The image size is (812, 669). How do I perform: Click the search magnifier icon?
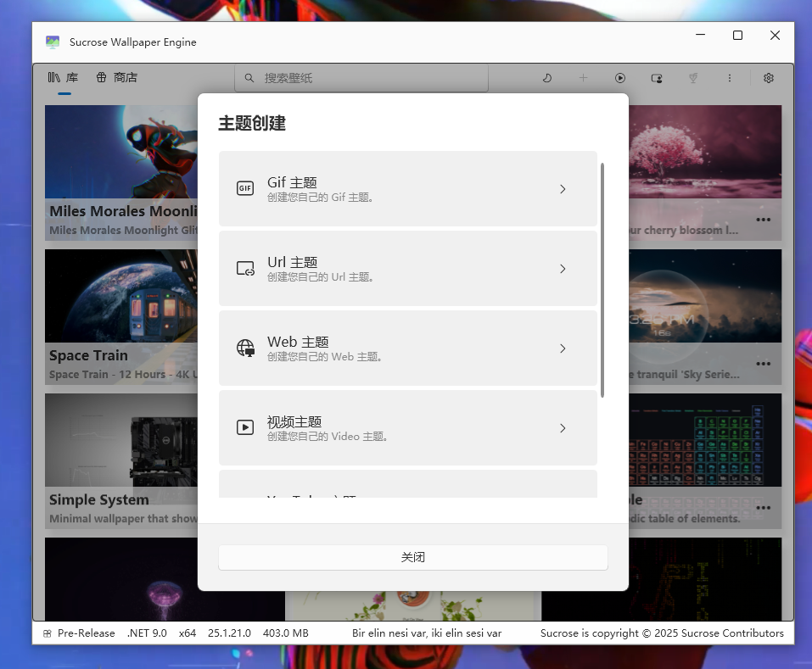249,78
